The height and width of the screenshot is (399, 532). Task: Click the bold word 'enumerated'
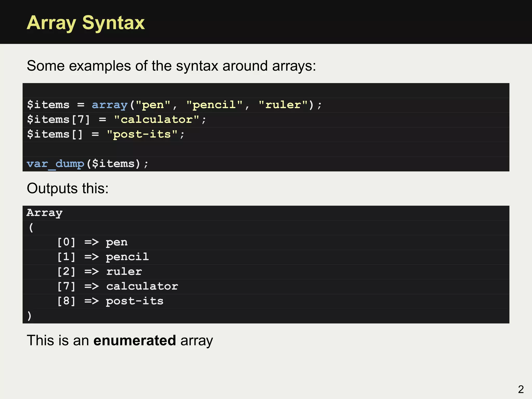click(135, 340)
